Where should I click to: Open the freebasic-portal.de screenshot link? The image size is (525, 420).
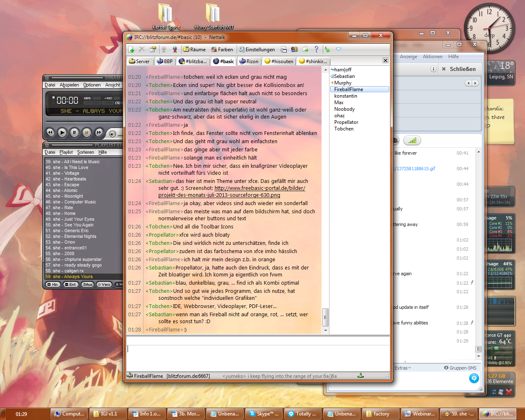coord(260,188)
